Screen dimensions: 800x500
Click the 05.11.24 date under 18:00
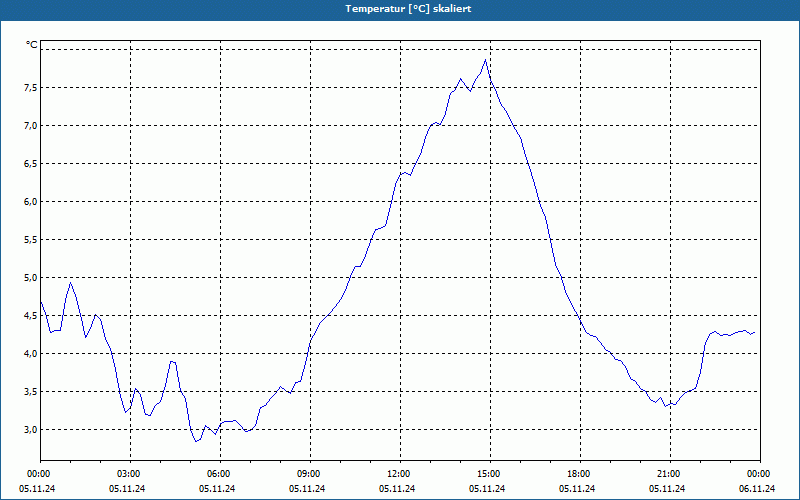577,489
